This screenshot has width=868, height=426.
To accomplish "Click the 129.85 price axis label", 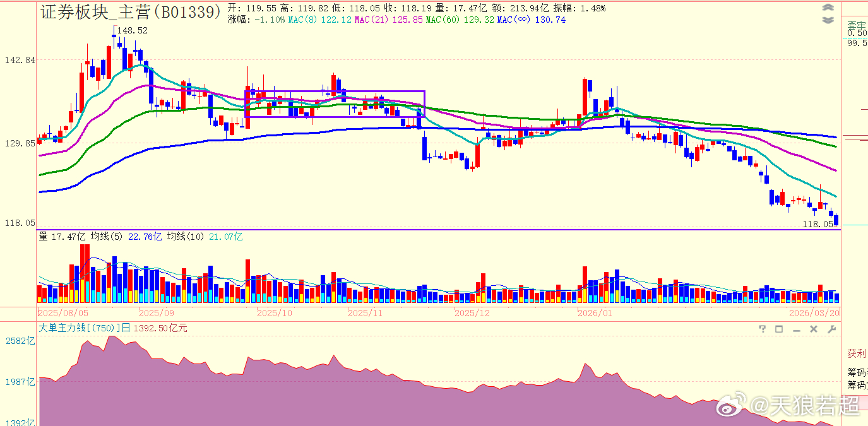I will pos(20,143).
